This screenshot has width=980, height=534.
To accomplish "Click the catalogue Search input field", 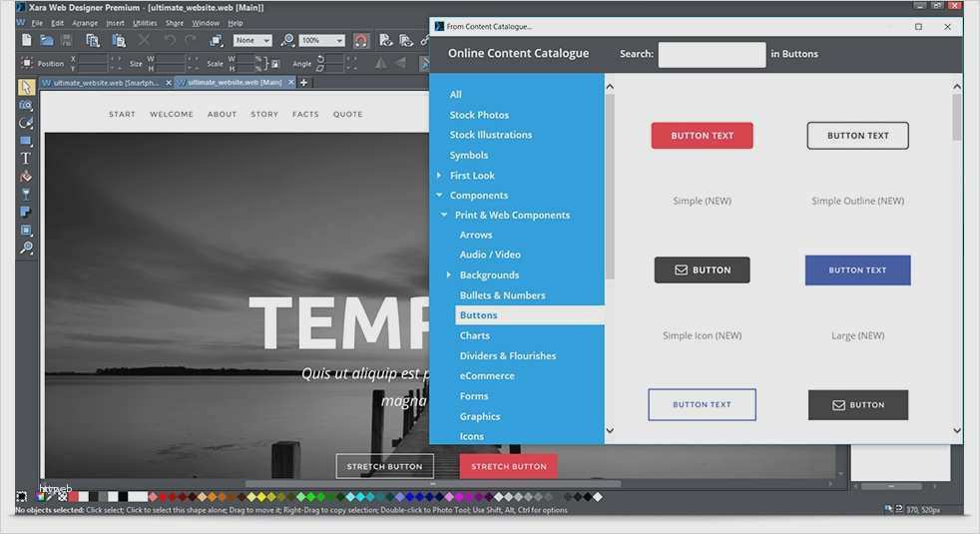I will coord(712,54).
